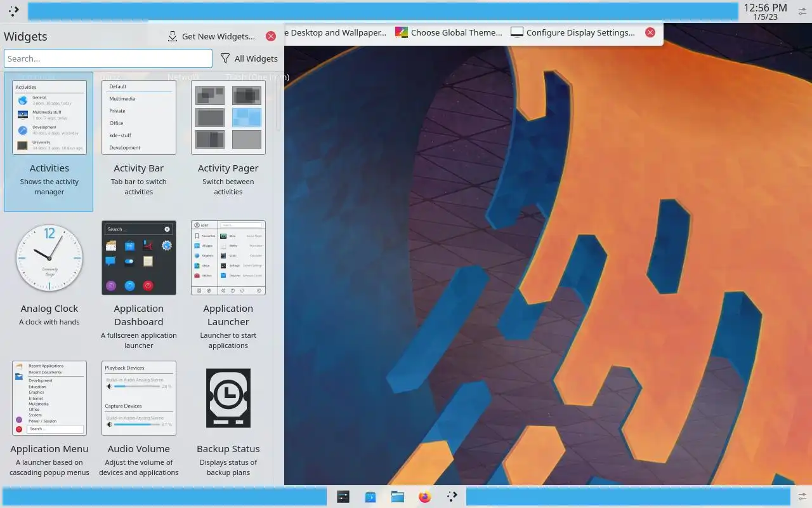Click the Plasma logo icon in the bottom panel
The image size is (812, 508).
tap(452, 497)
